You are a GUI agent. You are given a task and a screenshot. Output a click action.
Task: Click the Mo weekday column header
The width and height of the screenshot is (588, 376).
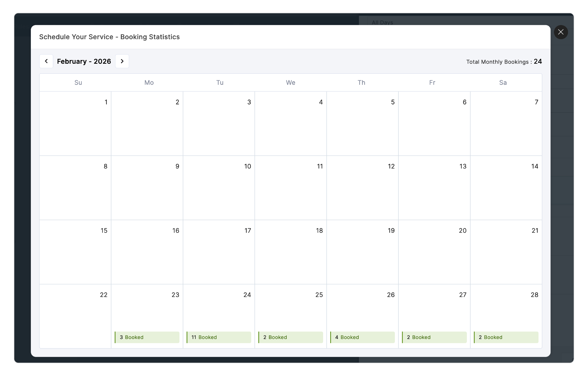[149, 82]
